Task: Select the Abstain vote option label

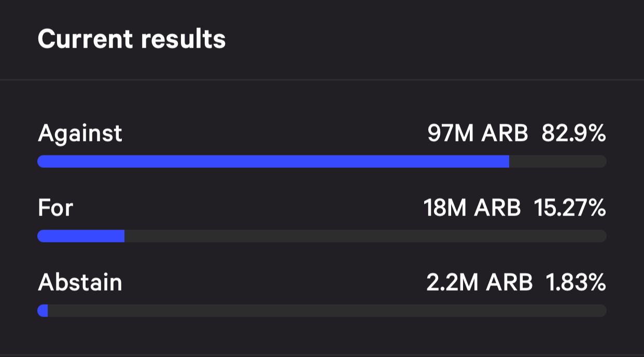Action: click(x=80, y=283)
